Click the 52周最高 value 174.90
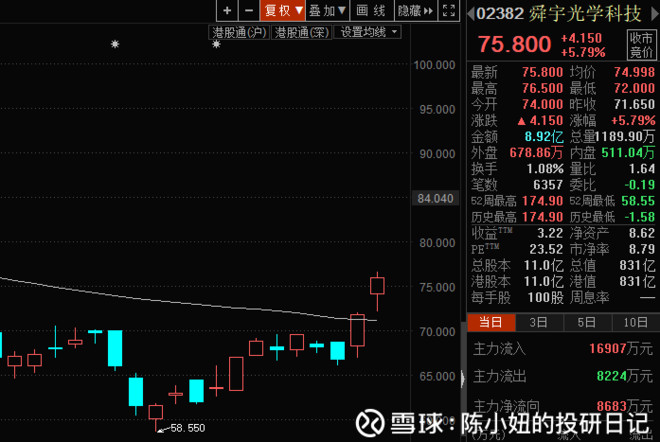The image size is (660, 442). point(543,201)
